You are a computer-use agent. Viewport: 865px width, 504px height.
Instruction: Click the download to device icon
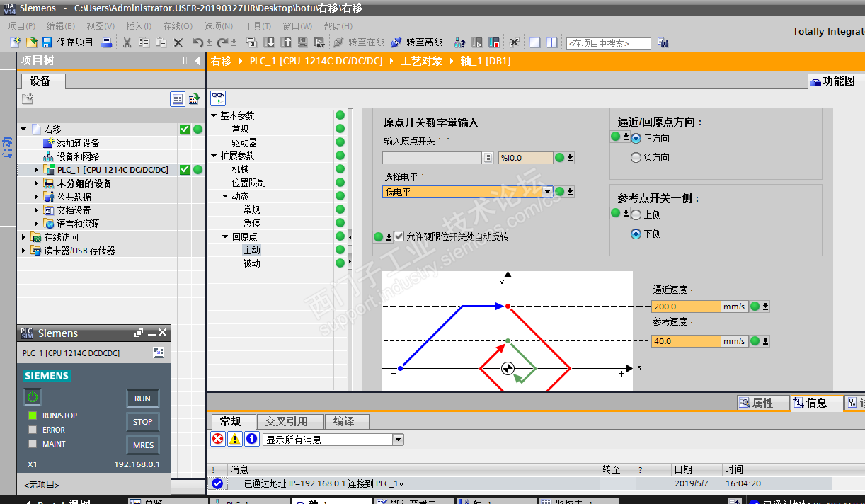pyautogui.click(x=270, y=42)
